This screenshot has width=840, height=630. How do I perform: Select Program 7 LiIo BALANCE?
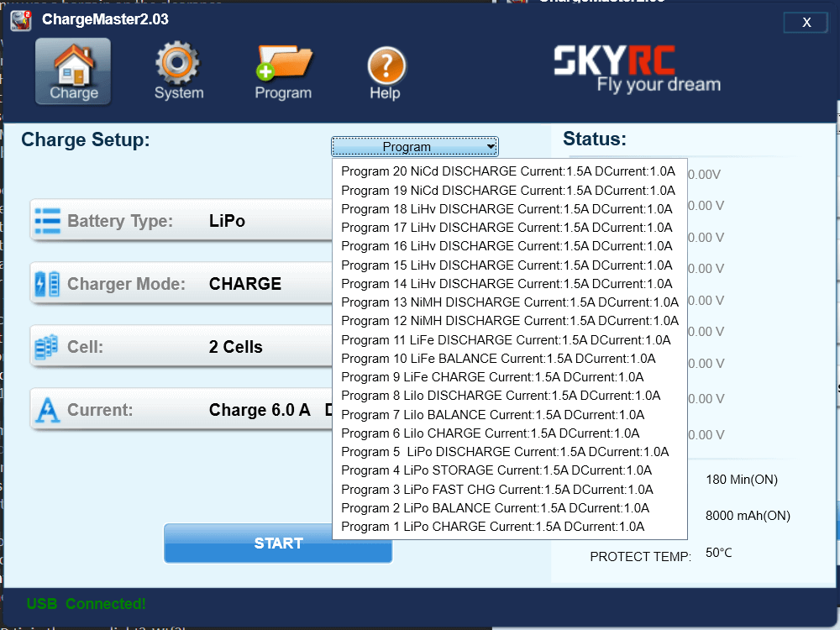[492, 415]
